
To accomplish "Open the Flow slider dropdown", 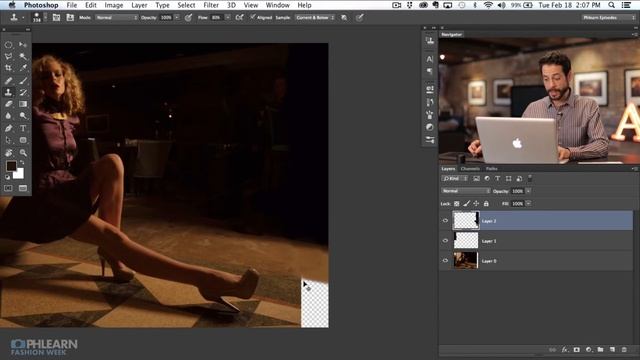I will click(228, 18).
